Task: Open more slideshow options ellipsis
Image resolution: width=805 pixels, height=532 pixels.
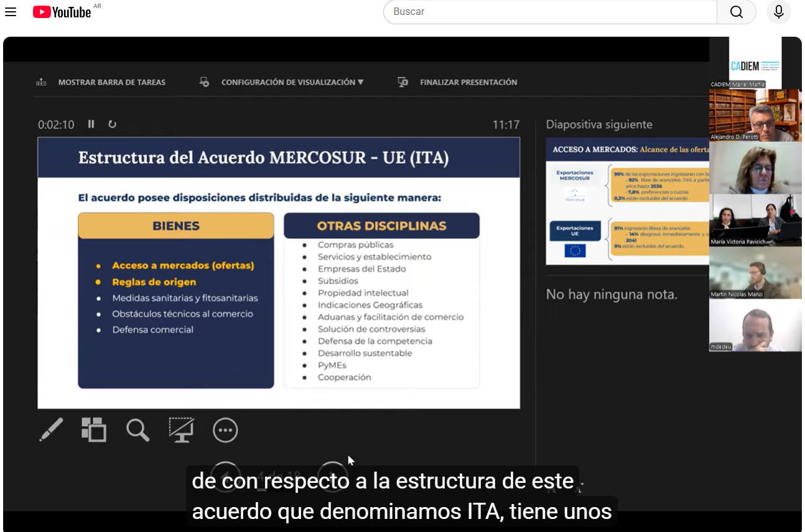Action: coord(225,430)
